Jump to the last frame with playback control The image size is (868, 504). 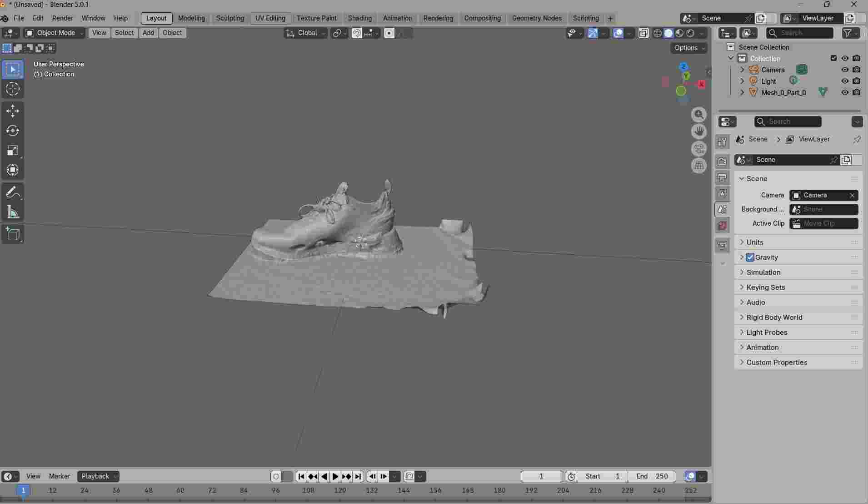[x=359, y=476]
